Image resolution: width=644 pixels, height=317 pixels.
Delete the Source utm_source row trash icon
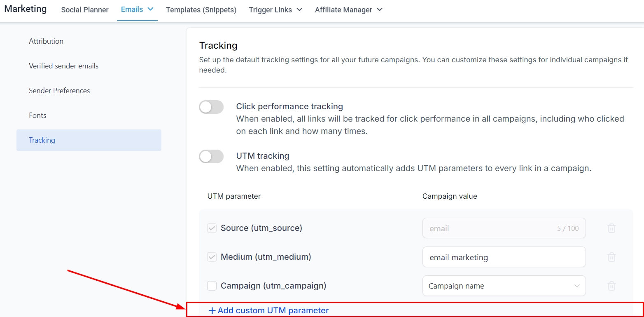tap(611, 228)
